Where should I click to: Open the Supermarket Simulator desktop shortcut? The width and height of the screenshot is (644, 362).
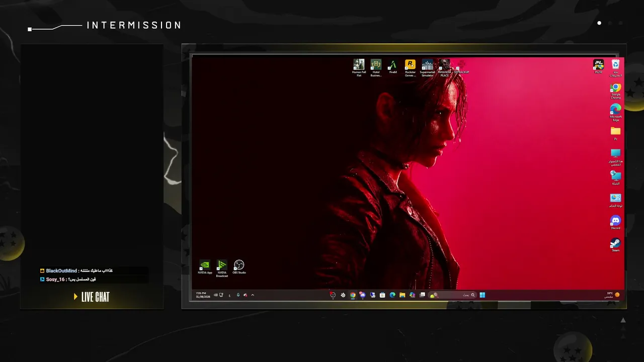tap(428, 67)
